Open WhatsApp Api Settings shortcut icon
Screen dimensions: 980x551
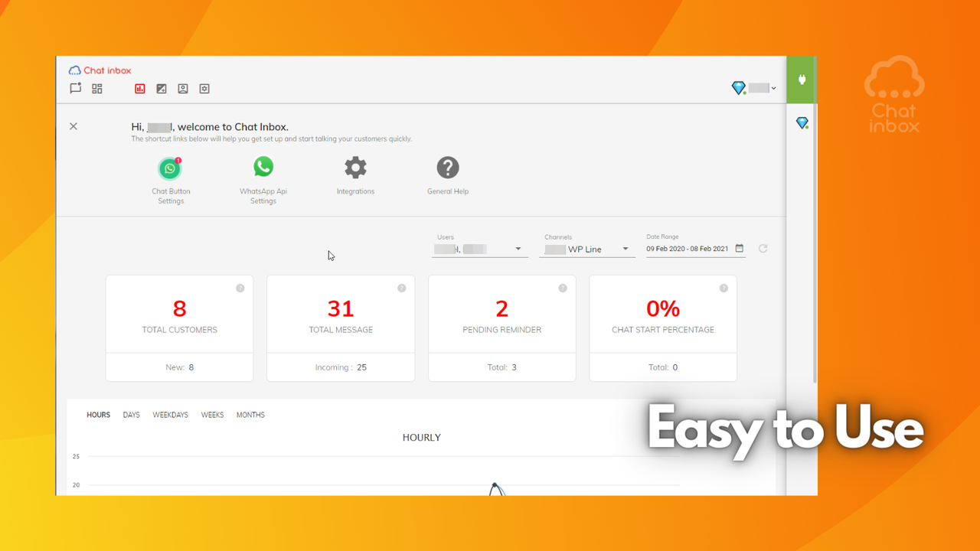[263, 166]
